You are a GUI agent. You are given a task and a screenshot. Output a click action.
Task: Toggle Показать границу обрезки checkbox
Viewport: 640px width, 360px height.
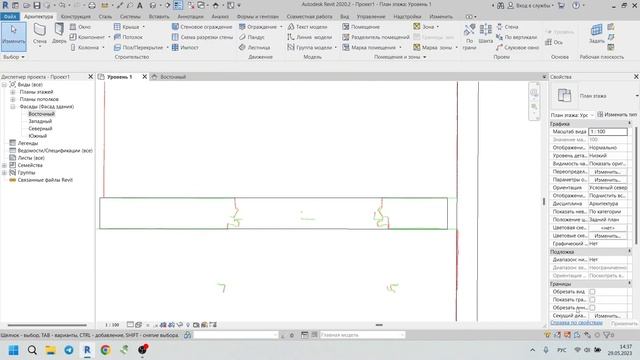(592, 300)
